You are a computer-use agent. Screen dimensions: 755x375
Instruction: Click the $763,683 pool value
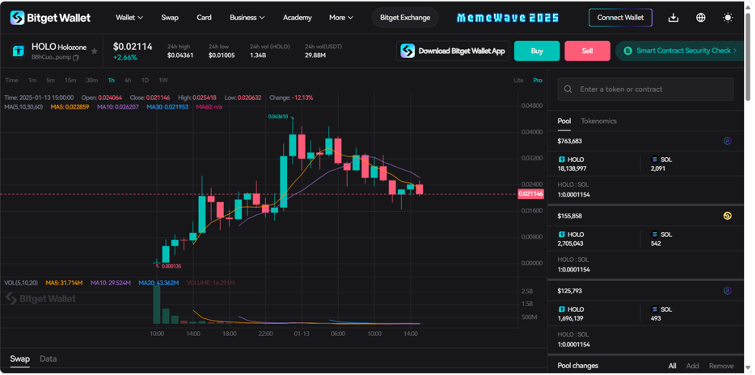pos(570,141)
